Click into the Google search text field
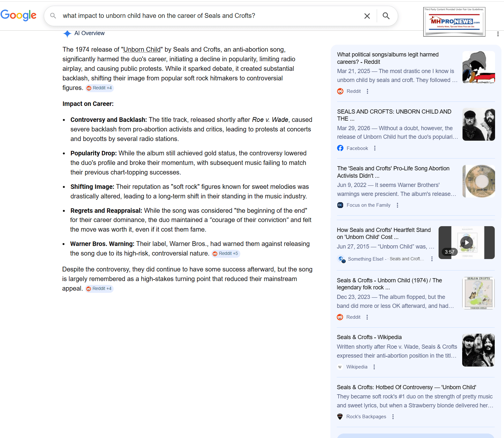Viewport: 504px width, 438px height. tap(207, 16)
